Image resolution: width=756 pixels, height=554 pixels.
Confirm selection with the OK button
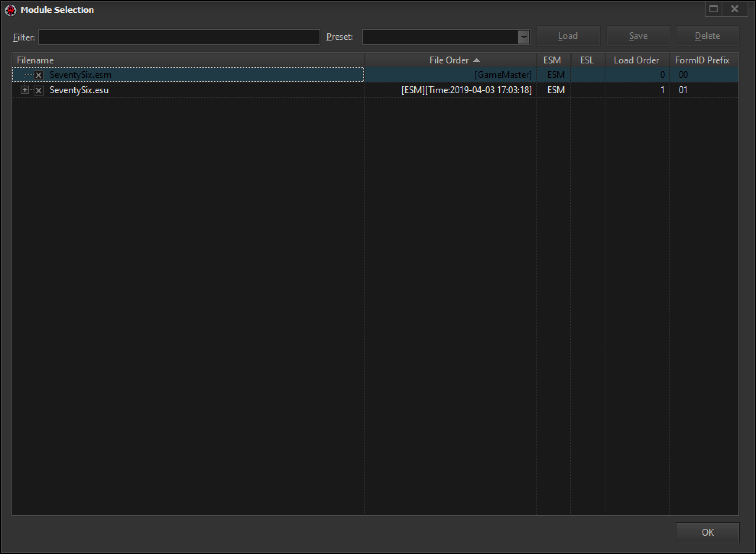point(707,532)
